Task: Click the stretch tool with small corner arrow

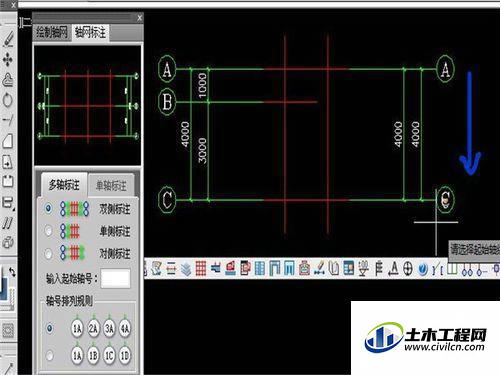Action: 8,203
